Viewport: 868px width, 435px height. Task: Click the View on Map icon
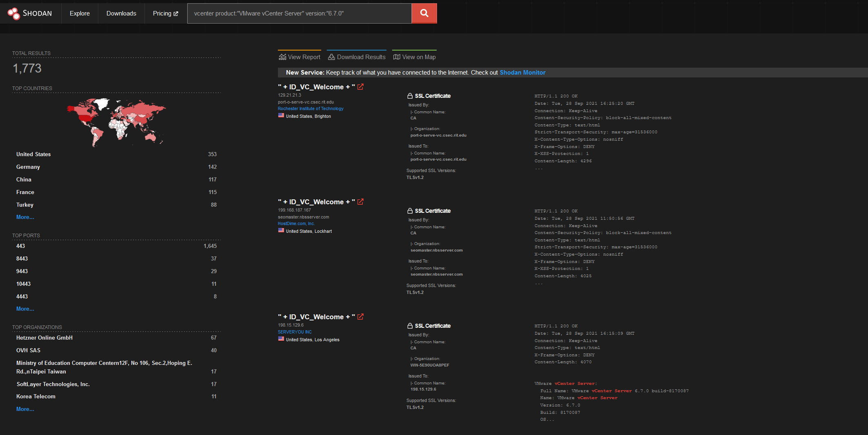point(397,57)
